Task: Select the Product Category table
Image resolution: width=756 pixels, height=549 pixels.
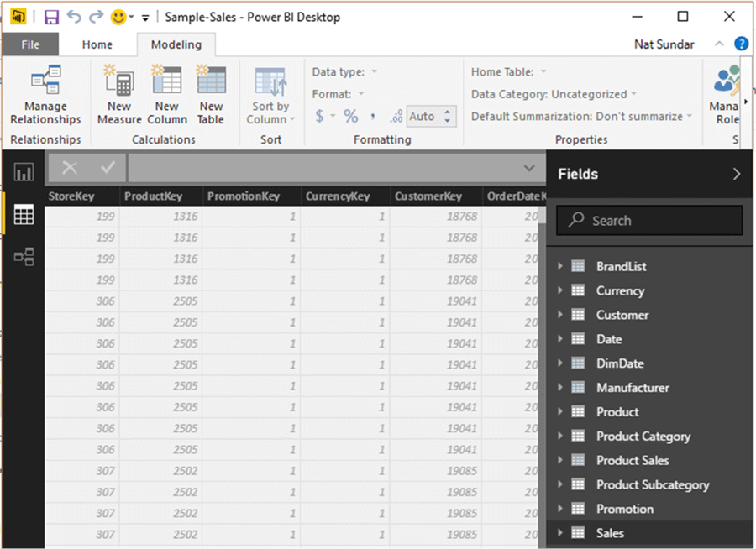Action: point(643,437)
